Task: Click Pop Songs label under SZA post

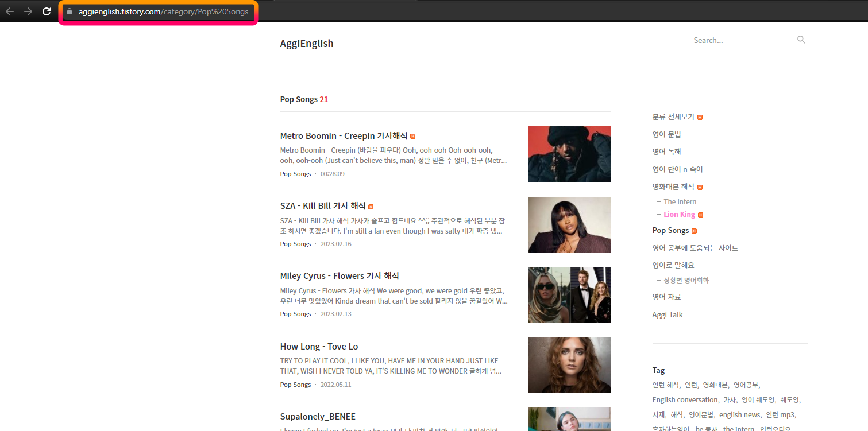Action: point(295,244)
